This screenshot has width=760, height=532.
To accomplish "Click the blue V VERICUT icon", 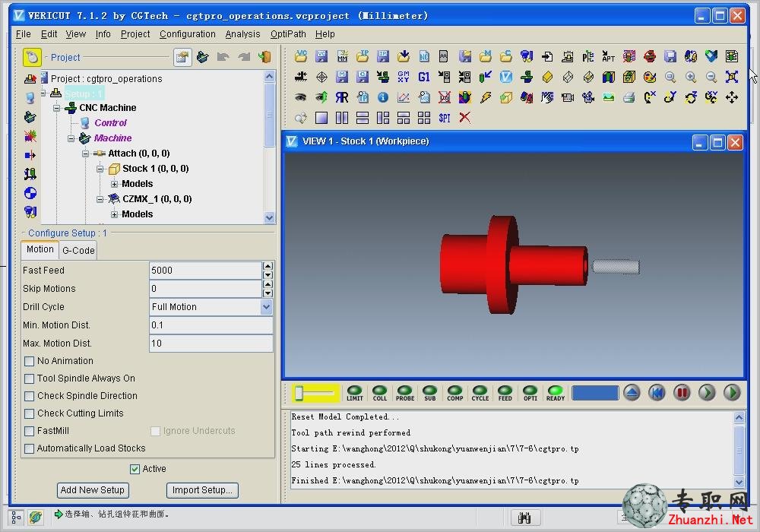I will pos(506,77).
